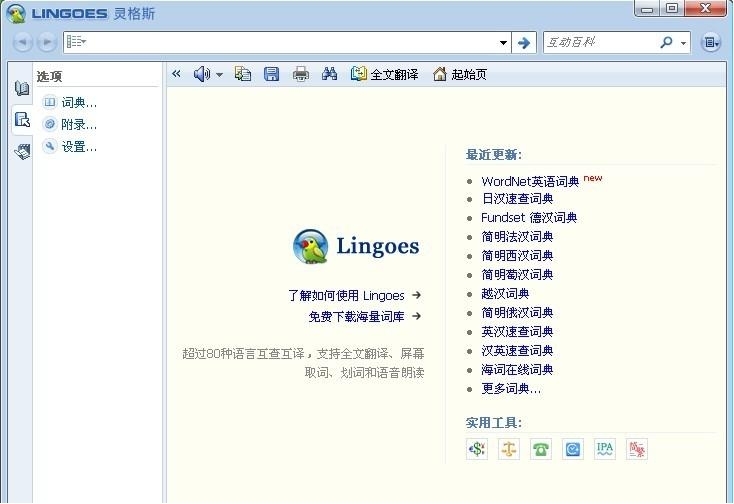Open 简明葡汉词典 link
Viewport: 734px width, 504px height.
coord(517,275)
